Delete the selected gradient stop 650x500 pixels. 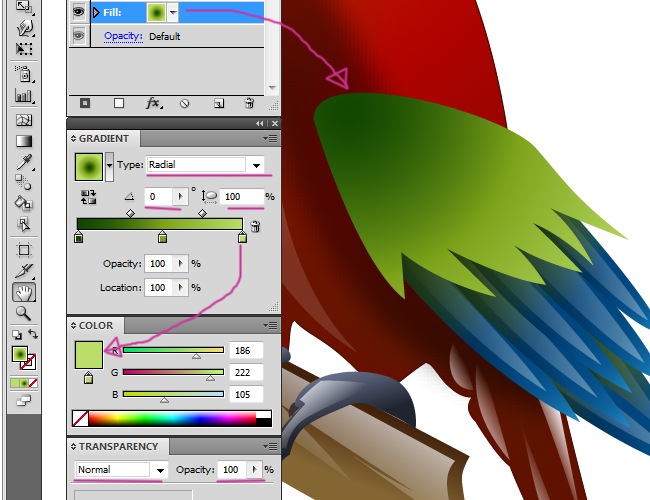point(255,227)
